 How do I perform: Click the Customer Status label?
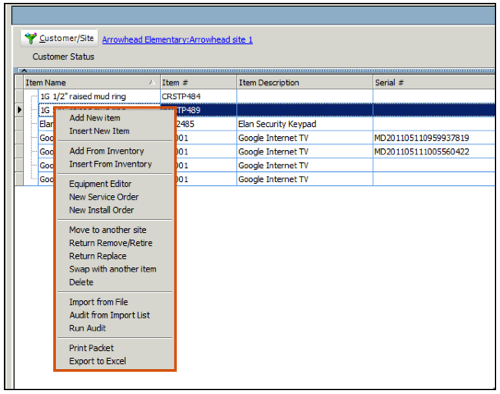pyautogui.click(x=63, y=57)
